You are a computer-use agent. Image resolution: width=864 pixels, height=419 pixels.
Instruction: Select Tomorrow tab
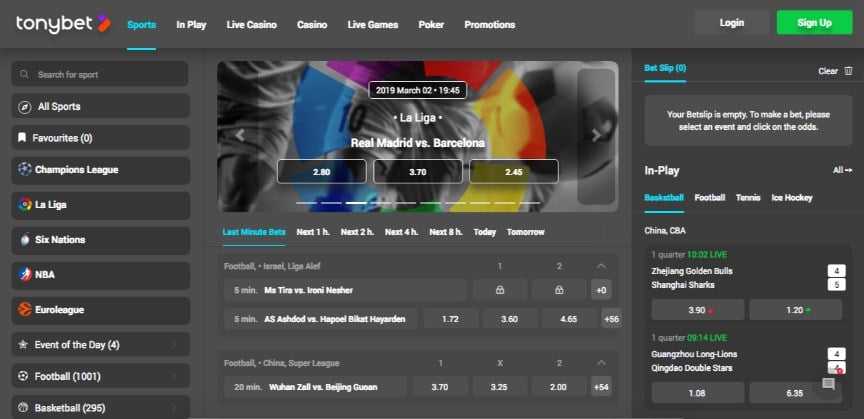pyautogui.click(x=526, y=232)
